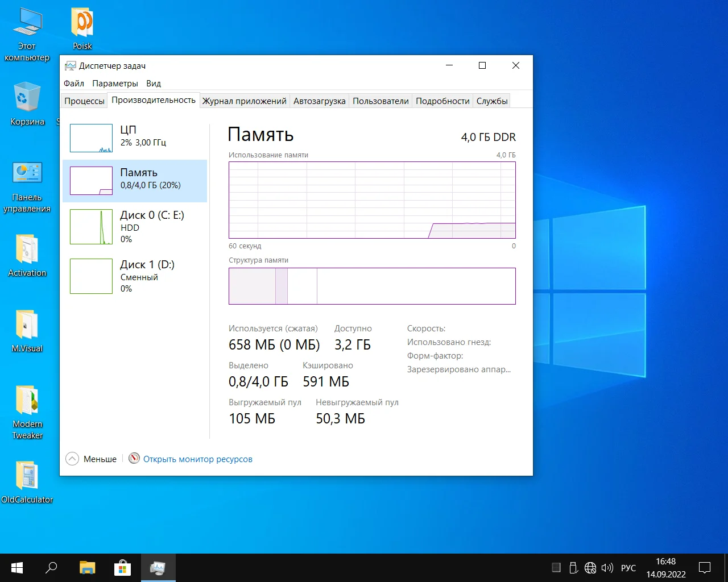Click the Диспетчер задач title bar icon
This screenshot has height=582, width=728.
pyautogui.click(x=70, y=66)
